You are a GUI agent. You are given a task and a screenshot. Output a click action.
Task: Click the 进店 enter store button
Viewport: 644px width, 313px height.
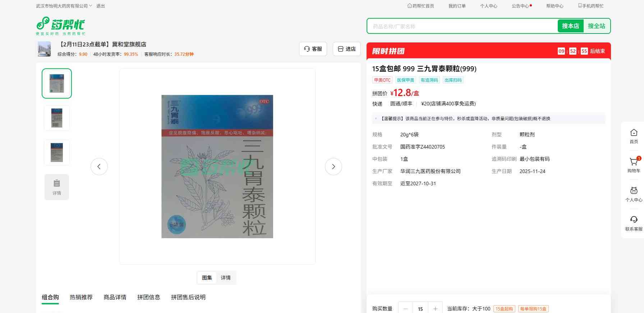(x=347, y=49)
